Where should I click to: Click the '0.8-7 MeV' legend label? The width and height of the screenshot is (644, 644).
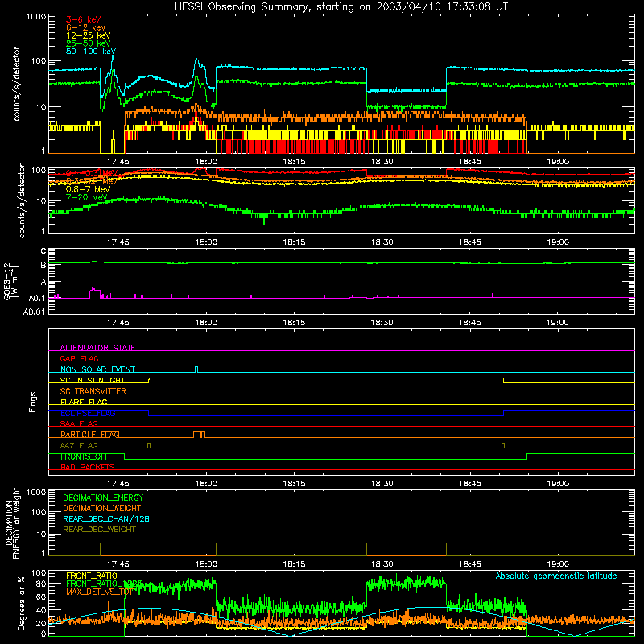pyautogui.click(x=88, y=189)
